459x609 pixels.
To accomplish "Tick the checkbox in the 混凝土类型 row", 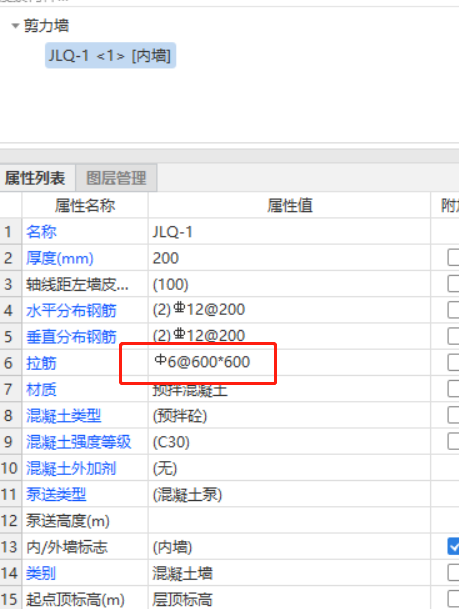I will click(453, 415).
